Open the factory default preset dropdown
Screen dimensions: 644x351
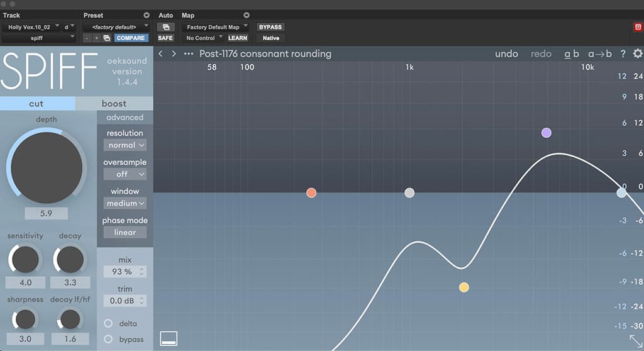(116, 27)
